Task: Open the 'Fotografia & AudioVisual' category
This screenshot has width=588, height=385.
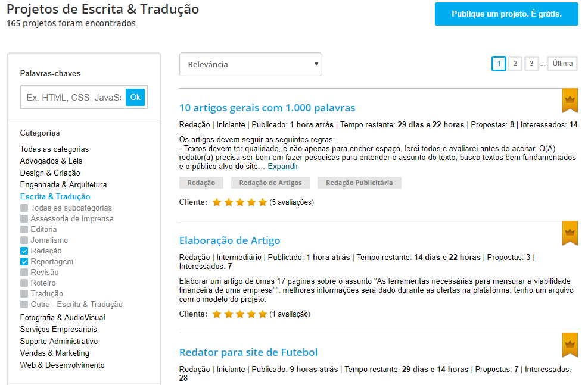Action: click(63, 318)
